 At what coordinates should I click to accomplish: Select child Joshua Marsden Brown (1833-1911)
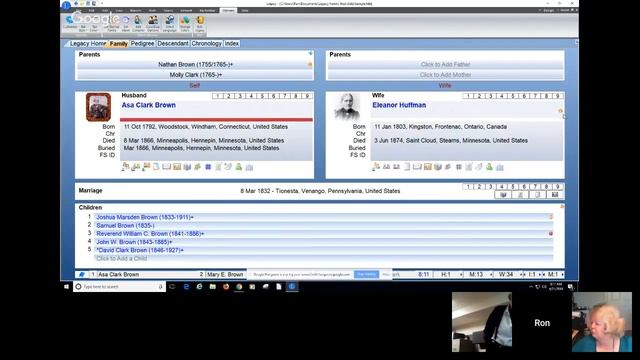pyautogui.click(x=324, y=217)
